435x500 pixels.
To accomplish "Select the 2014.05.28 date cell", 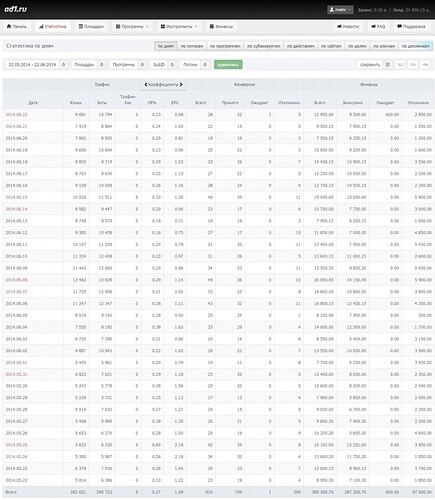I will (x=16, y=410).
